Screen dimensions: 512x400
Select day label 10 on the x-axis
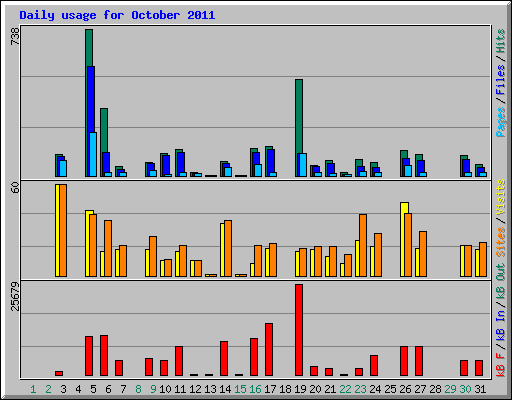165,389
